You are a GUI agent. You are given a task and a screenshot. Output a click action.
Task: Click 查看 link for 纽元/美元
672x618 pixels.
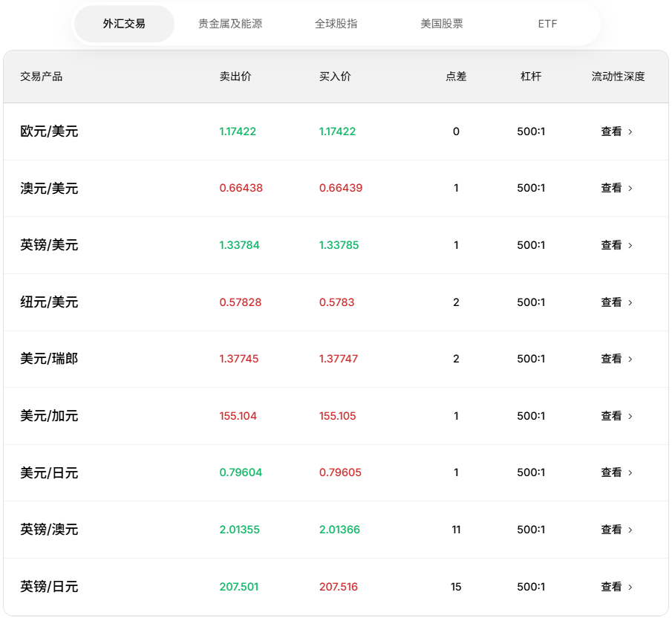click(611, 302)
